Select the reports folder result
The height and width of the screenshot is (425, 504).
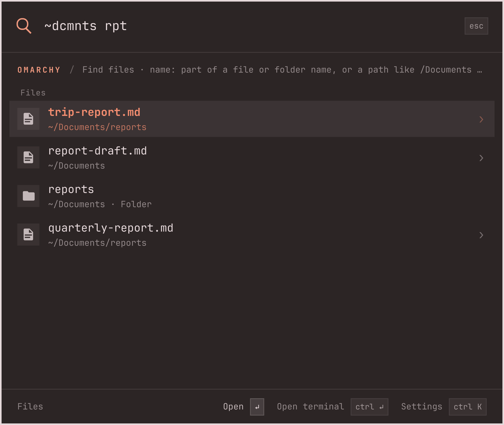[252, 196]
